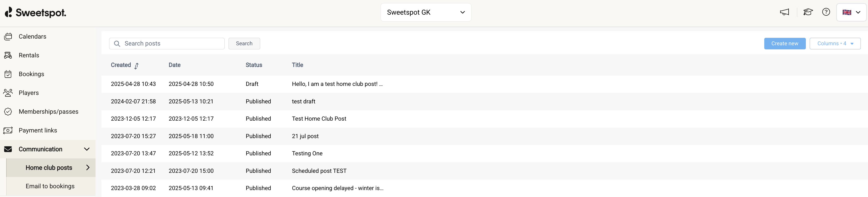Open Email to bookings menu item
The image size is (868, 197).
[x=50, y=186]
